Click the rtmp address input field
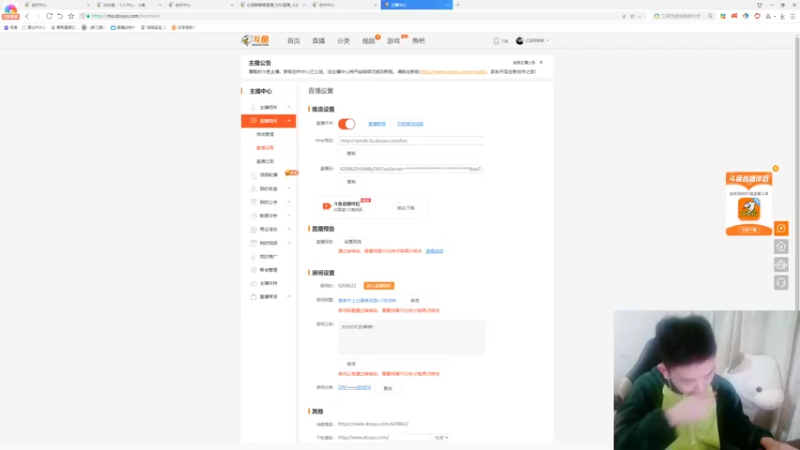 410,140
